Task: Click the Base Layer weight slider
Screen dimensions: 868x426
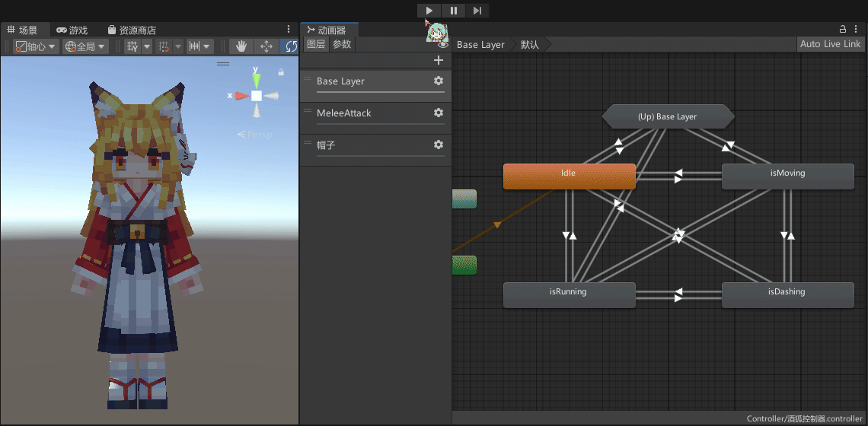Action: 380,92
